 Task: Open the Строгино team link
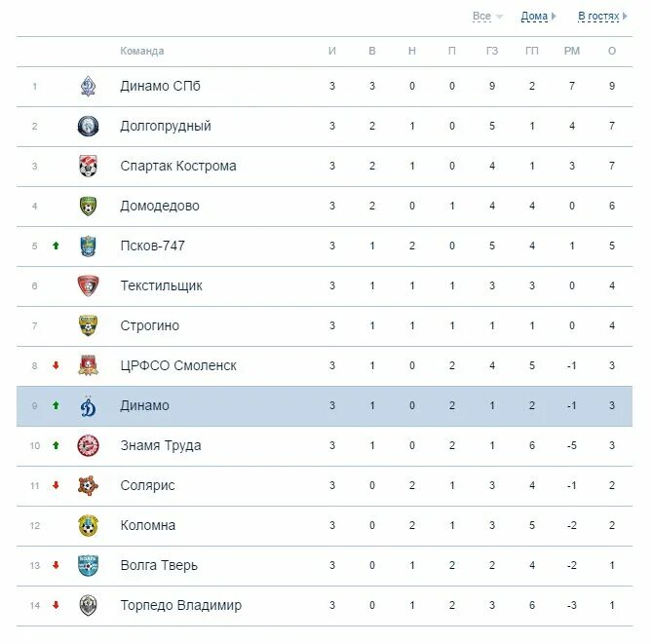click(x=150, y=325)
